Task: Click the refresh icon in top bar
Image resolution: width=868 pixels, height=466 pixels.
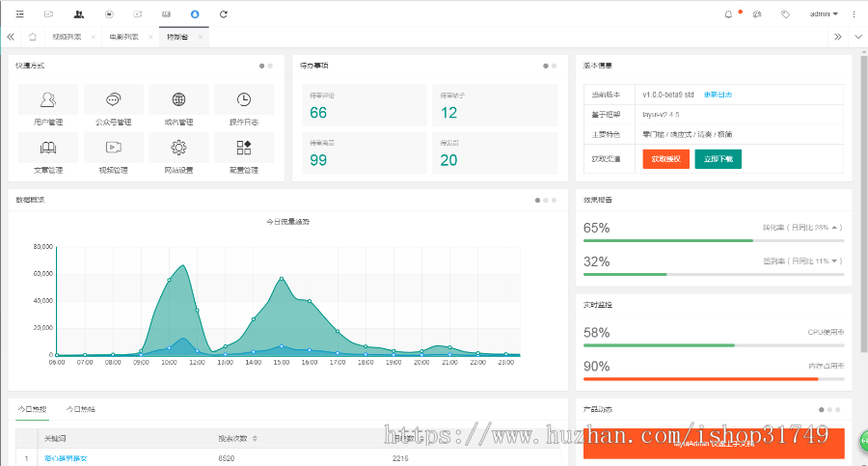Action: (x=224, y=14)
